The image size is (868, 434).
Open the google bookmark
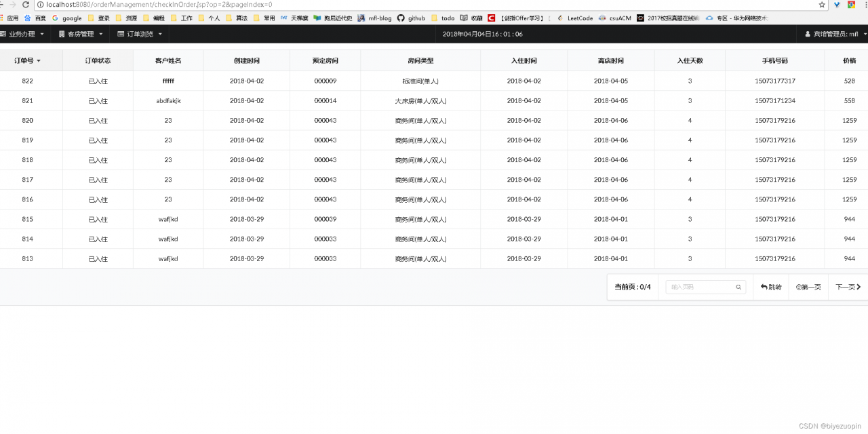67,18
